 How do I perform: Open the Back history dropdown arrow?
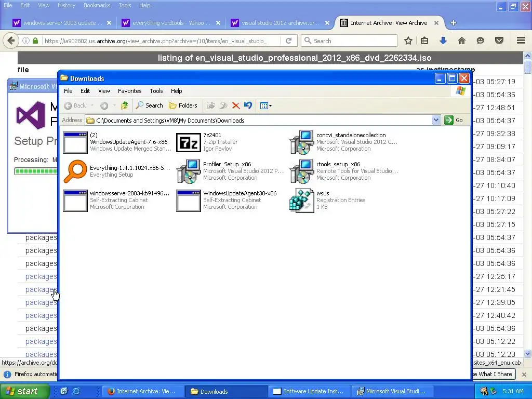tap(92, 105)
